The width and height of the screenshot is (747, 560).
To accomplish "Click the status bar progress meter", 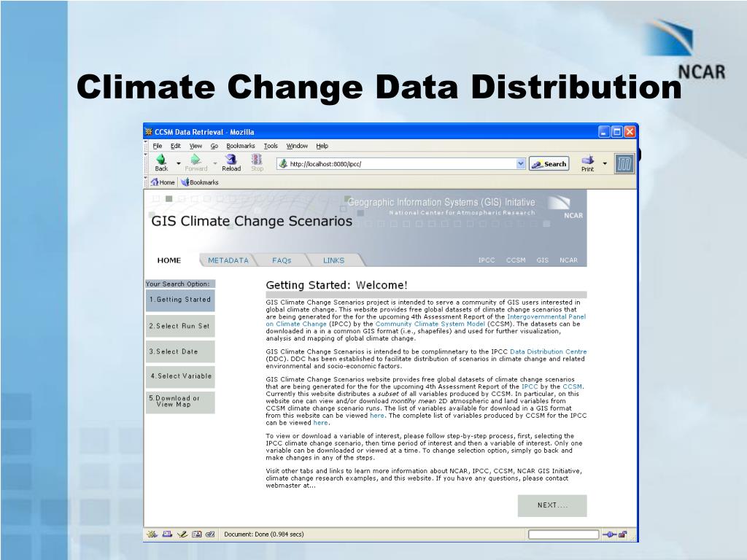I will click(563, 534).
